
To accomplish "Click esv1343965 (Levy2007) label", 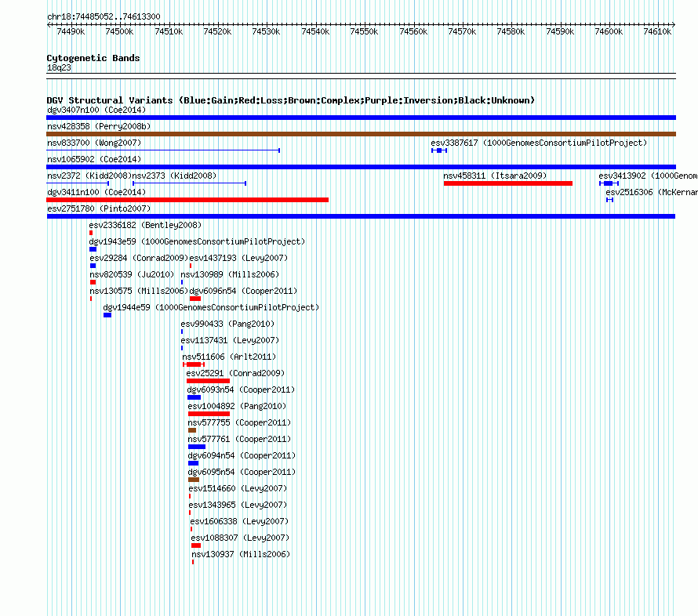I will (x=238, y=505).
